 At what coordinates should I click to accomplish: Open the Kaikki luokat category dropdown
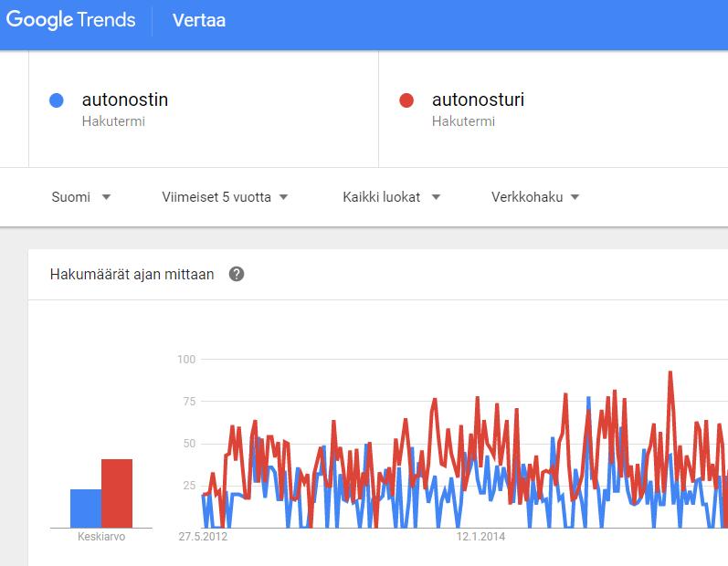tap(391, 197)
